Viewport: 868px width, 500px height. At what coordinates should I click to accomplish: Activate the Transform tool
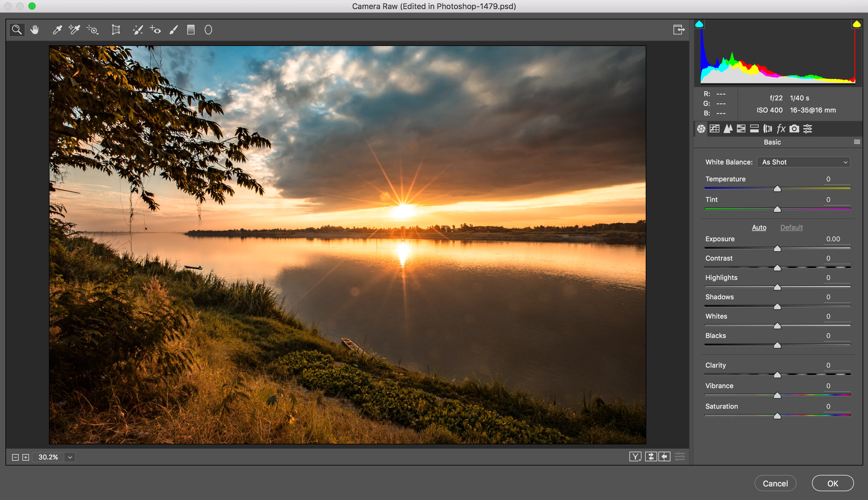[x=116, y=30]
